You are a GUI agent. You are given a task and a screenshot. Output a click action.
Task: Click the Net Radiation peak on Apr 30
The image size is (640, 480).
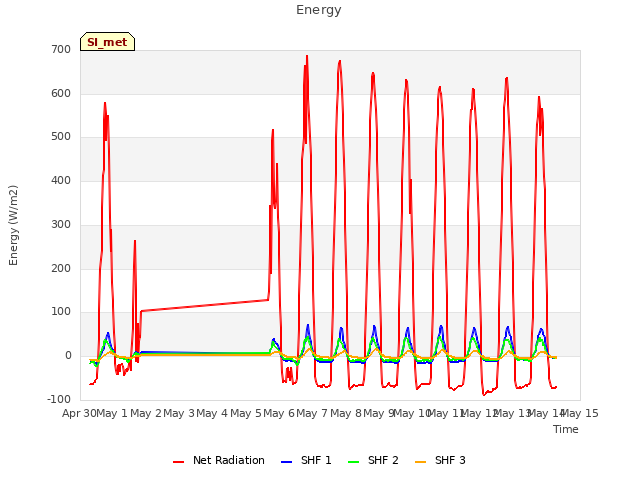(x=105, y=103)
